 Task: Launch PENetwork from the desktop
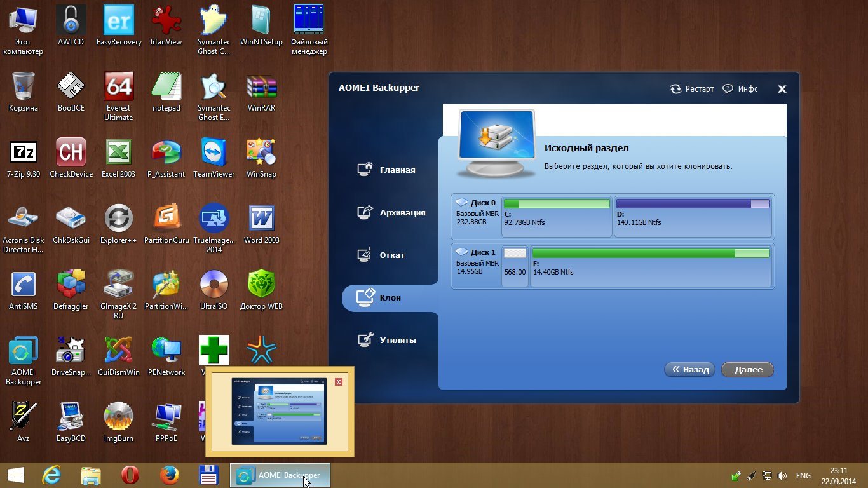pos(166,356)
